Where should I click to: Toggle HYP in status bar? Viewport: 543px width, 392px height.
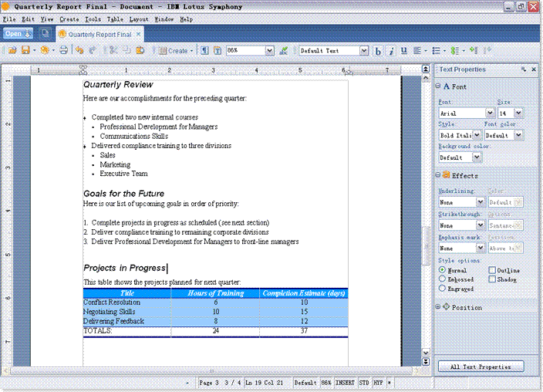coord(378,383)
